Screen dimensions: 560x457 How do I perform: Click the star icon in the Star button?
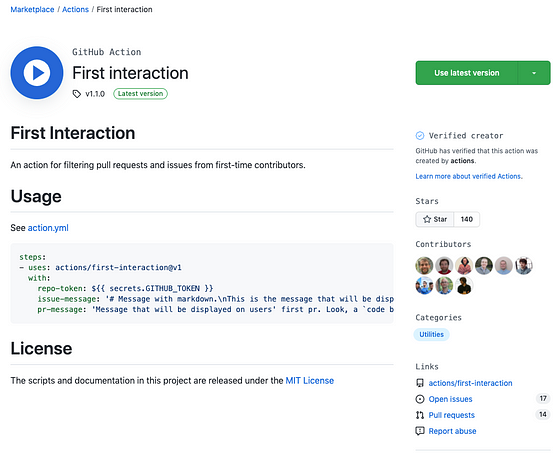tap(427, 219)
